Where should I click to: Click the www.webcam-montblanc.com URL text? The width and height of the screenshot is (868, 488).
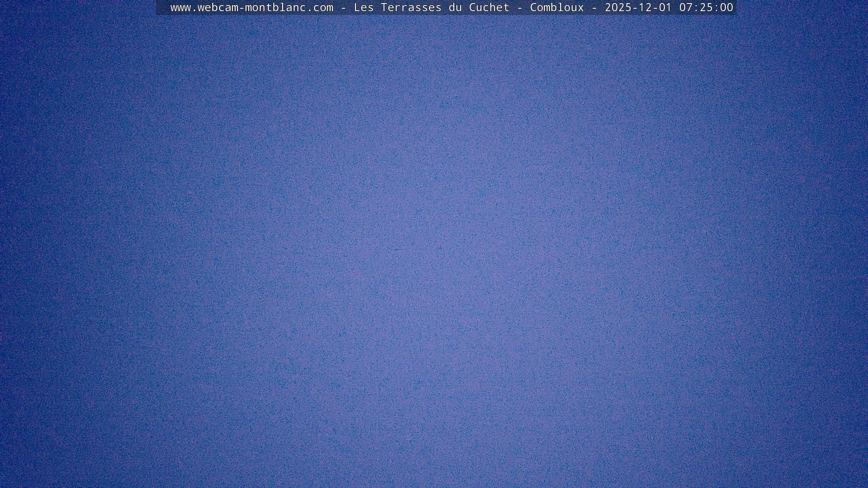pyautogui.click(x=252, y=7)
